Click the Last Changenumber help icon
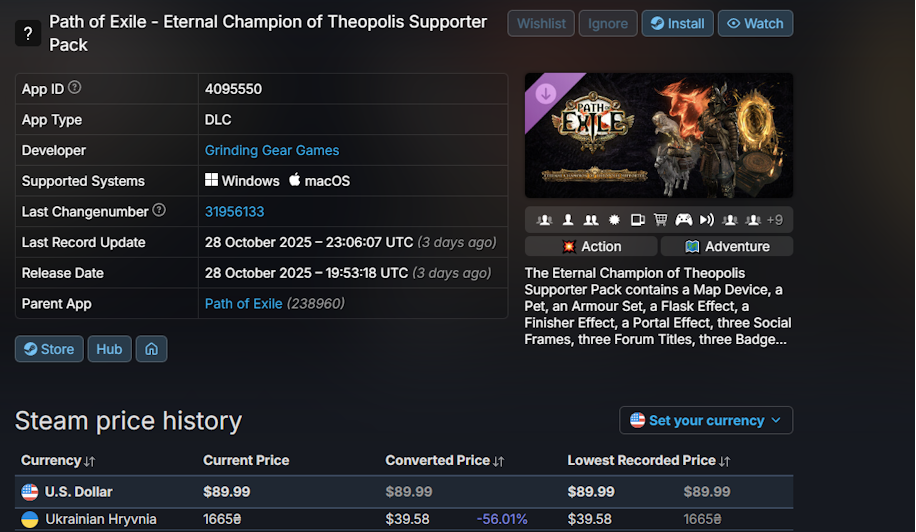The width and height of the screenshot is (916, 532). tap(159, 210)
